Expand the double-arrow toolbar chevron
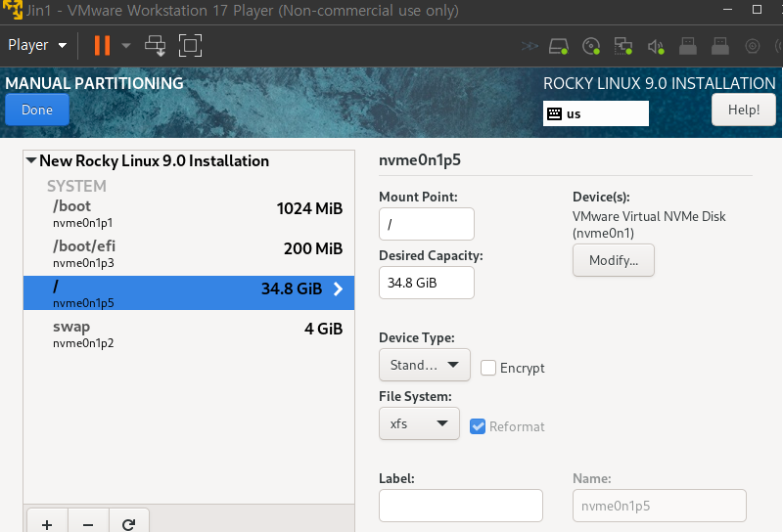 [x=530, y=46]
